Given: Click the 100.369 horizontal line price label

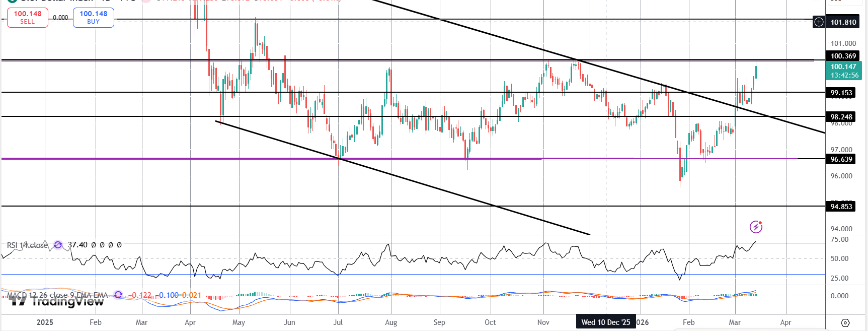Looking at the screenshot, I should pyautogui.click(x=843, y=56).
